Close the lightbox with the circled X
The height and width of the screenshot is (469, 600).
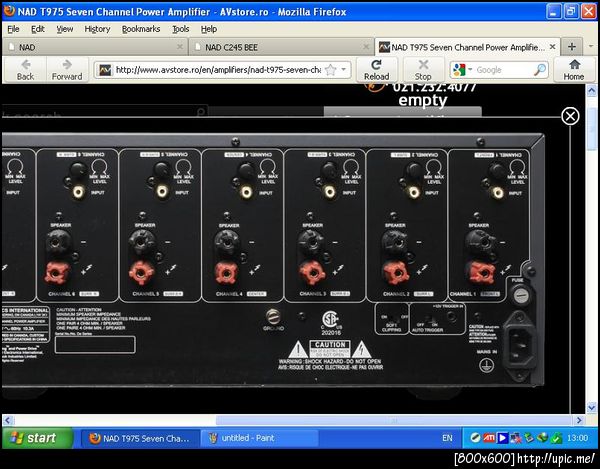tap(570, 116)
